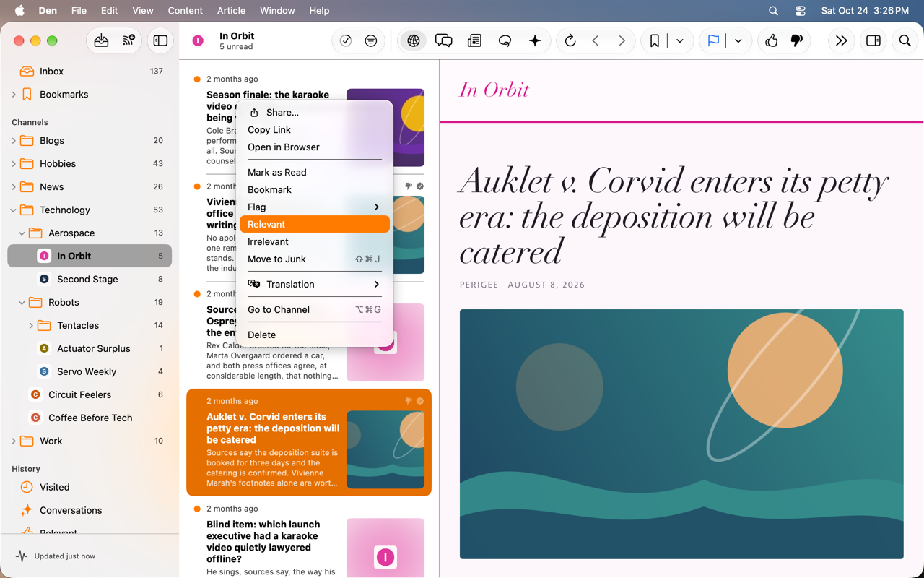The width and height of the screenshot is (924, 578).
Task: Click Delete in the context menu
Action: (x=315, y=335)
